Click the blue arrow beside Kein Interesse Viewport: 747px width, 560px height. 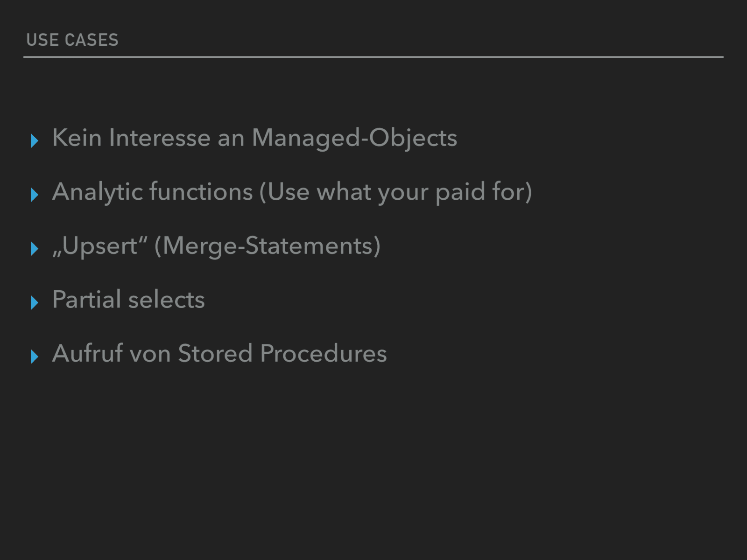34,141
